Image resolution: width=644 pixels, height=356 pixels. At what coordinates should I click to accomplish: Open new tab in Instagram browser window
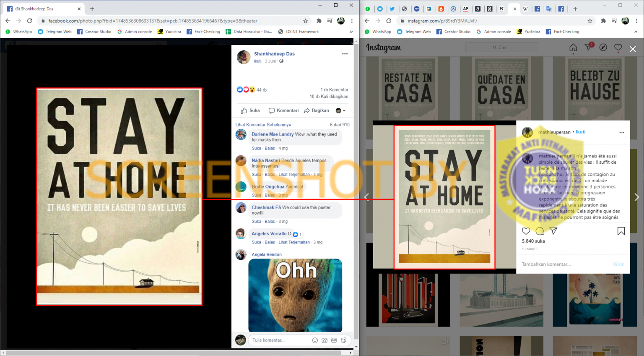tap(575, 8)
